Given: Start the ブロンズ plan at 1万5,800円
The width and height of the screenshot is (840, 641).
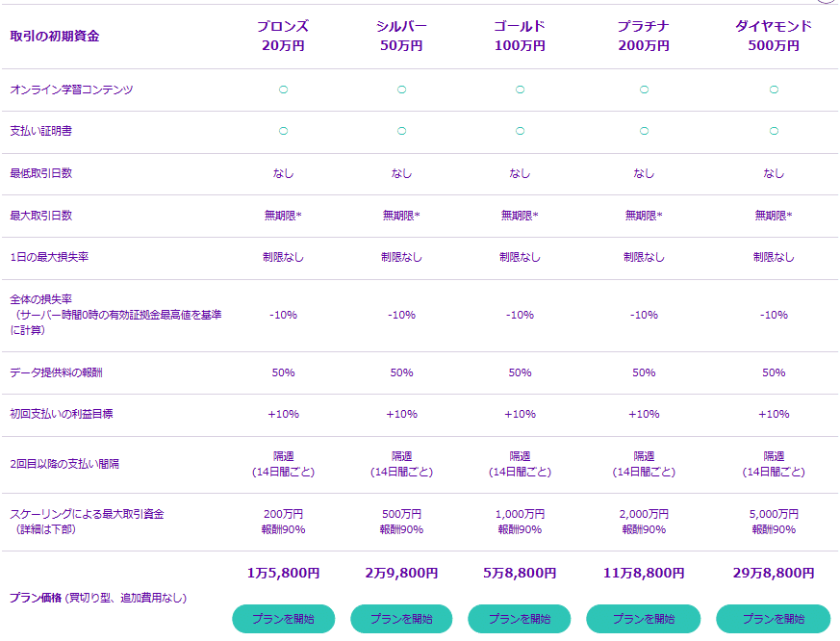Looking at the screenshot, I should 284,619.
